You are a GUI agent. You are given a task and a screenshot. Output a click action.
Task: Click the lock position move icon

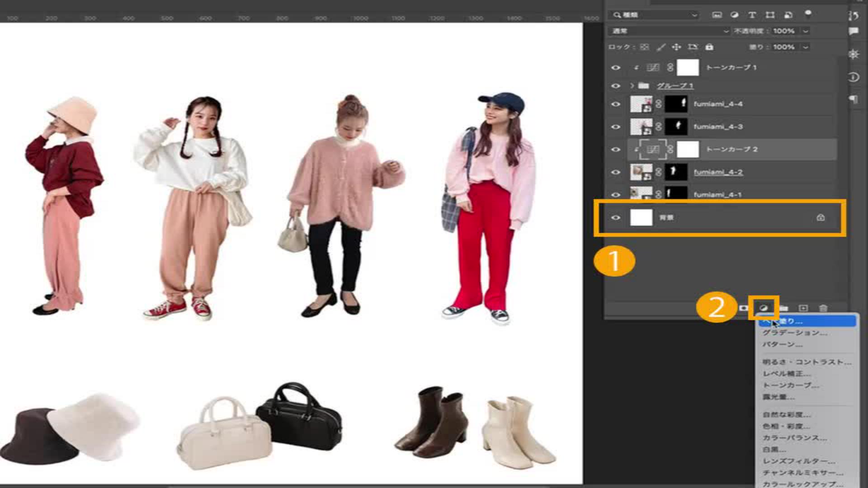pos(676,47)
